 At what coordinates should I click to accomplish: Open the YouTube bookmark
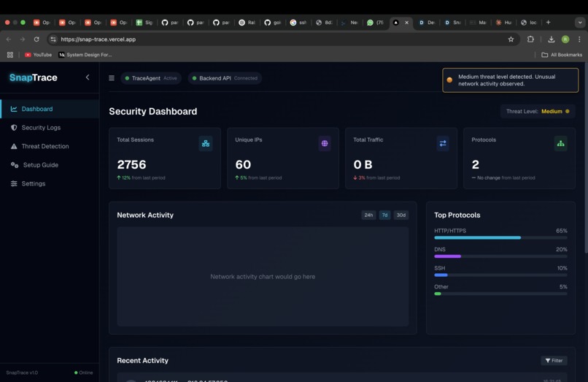pyautogui.click(x=38, y=55)
